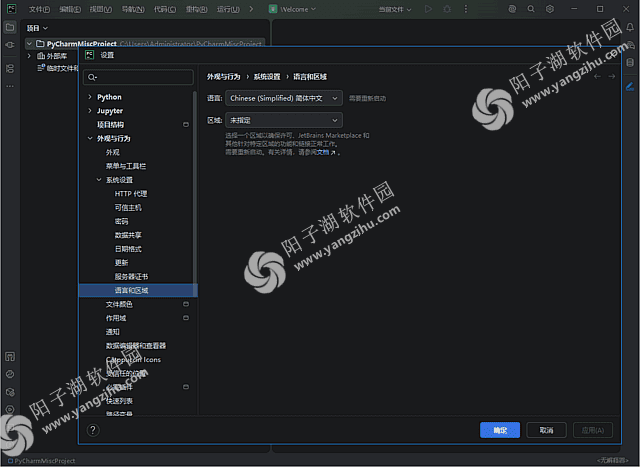Click project-level marker beside 项目结构
The image size is (640, 467).
[x=186, y=125]
